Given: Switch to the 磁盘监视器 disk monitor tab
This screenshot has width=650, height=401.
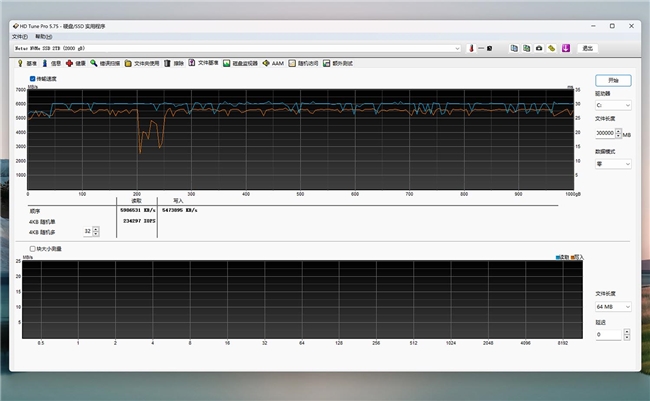Looking at the screenshot, I should coord(240,63).
